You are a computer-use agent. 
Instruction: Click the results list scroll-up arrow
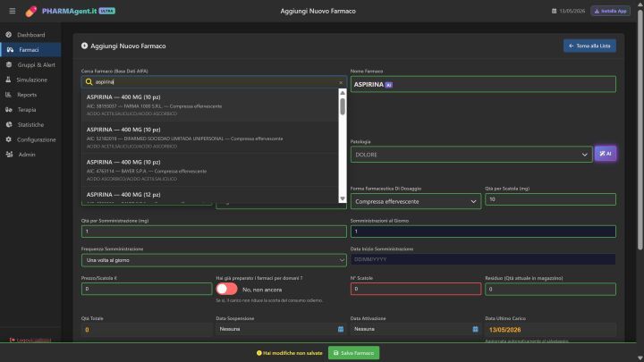[343, 93]
